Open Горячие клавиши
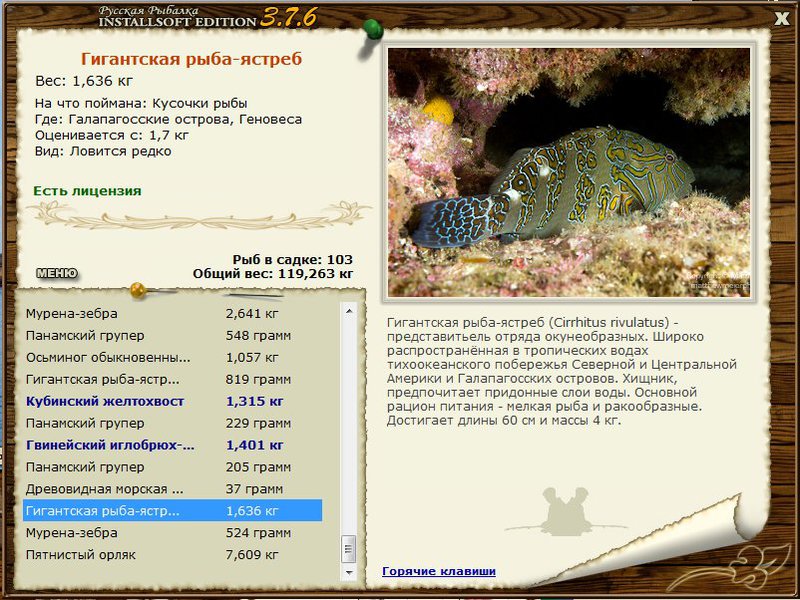 click(439, 570)
